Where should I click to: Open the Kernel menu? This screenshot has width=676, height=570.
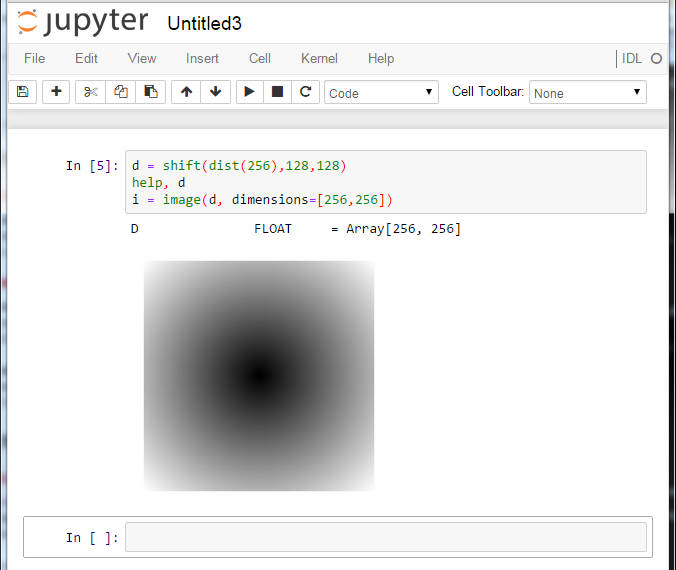click(x=319, y=58)
